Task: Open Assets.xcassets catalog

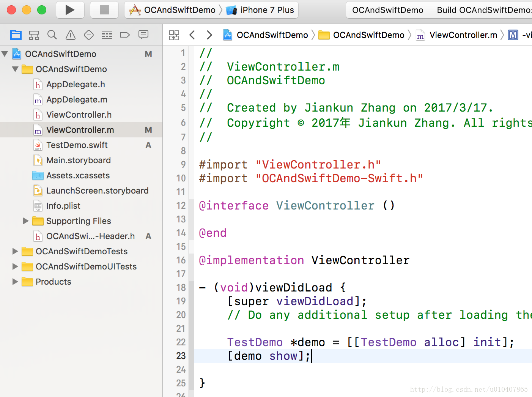Action: tap(81, 175)
